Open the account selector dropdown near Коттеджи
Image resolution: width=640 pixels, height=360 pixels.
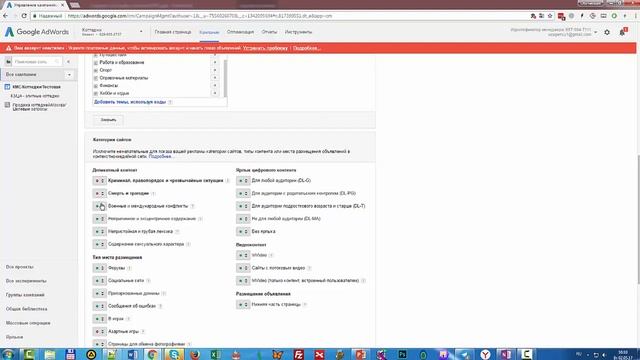click(141, 32)
